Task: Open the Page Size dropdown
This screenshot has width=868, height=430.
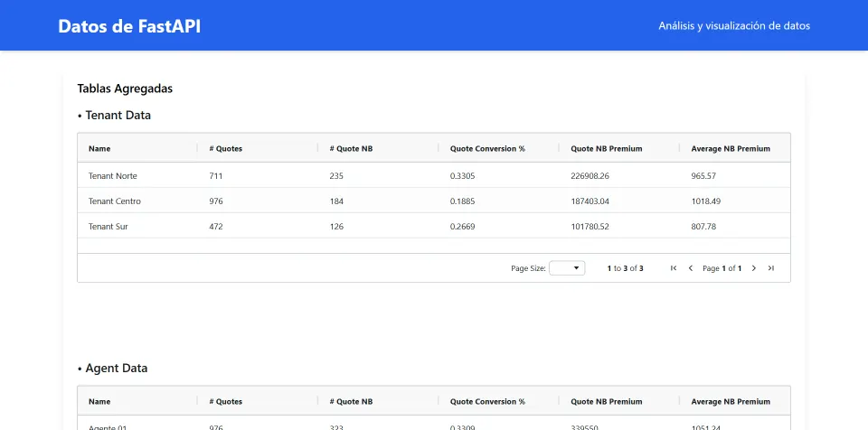Action: [x=567, y=268]
